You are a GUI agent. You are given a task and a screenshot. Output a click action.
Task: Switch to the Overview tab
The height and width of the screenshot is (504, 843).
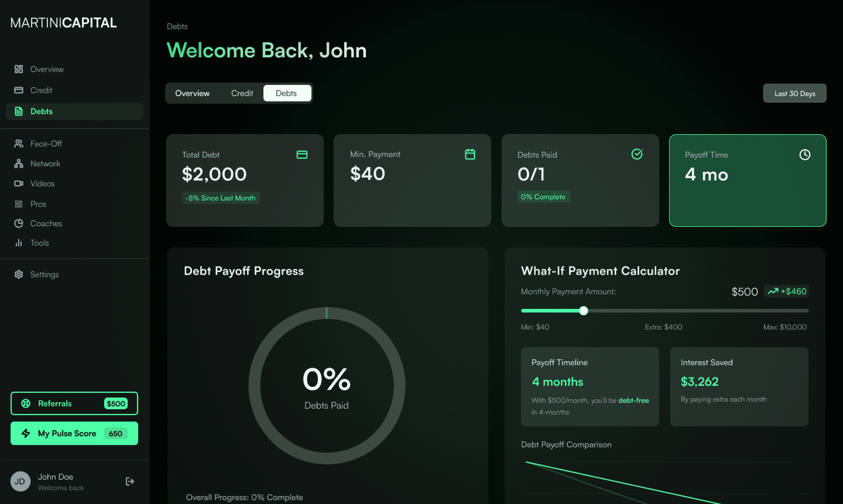(192, 93)
